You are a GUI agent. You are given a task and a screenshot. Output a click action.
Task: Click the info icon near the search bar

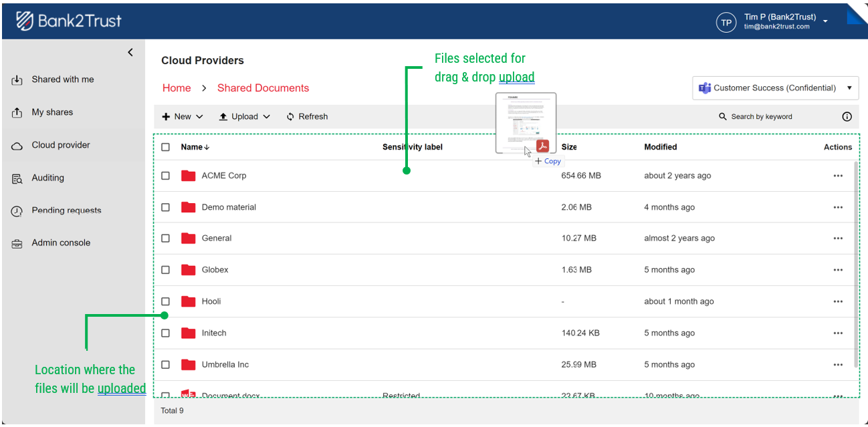click(847, 116)
